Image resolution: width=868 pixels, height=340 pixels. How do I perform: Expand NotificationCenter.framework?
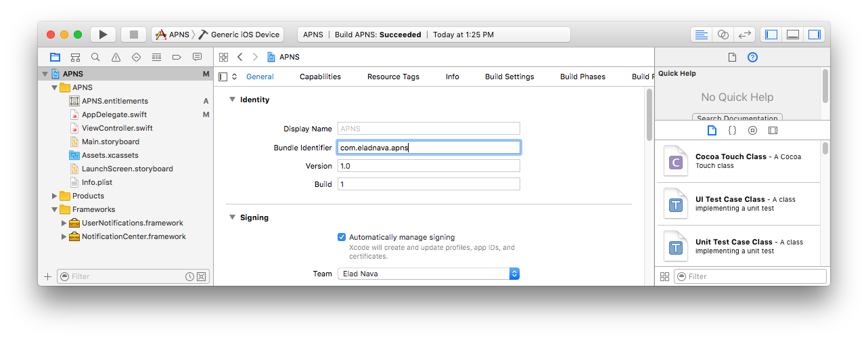pyautogui.click(x=64, y=236)
